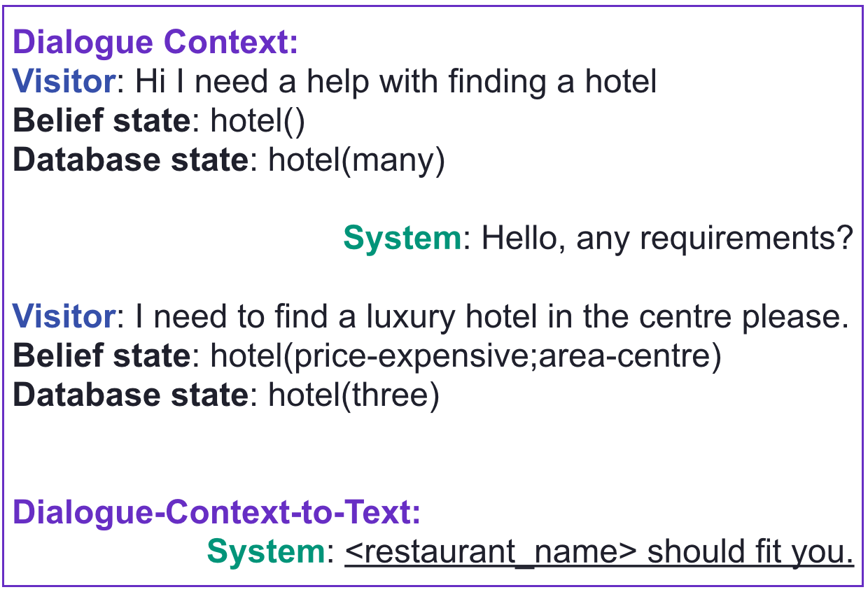Image resolution: width=868 pixels, height=592 pixels.
Task: Click the bottom green System label
Action: click(x=265, y=553)
